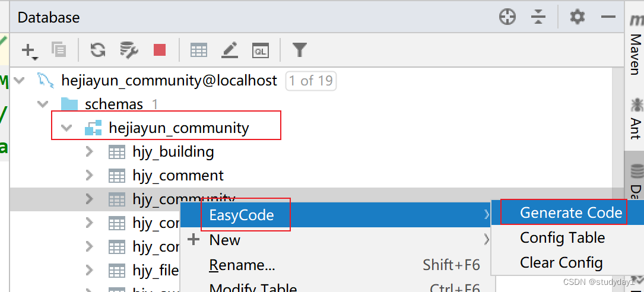
Task: Open Data Source Properties wrench icon
Action: 129,50
